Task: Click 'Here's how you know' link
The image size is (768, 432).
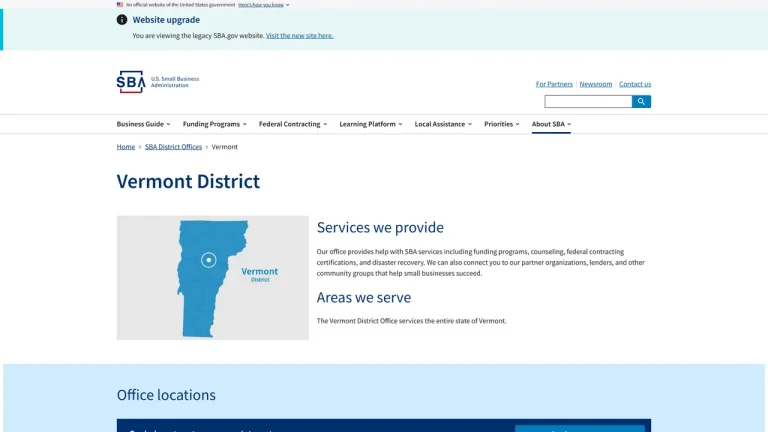Action: [x=261, y=5]
